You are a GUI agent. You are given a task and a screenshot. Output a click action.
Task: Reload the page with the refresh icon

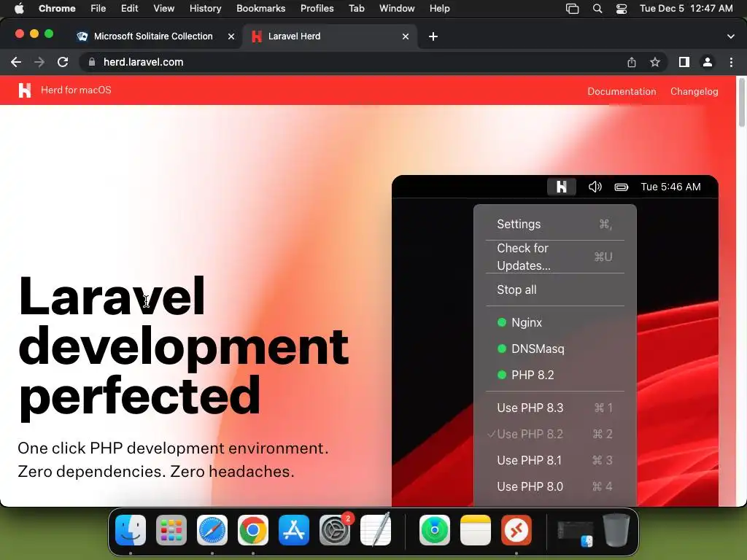[63, 62]
